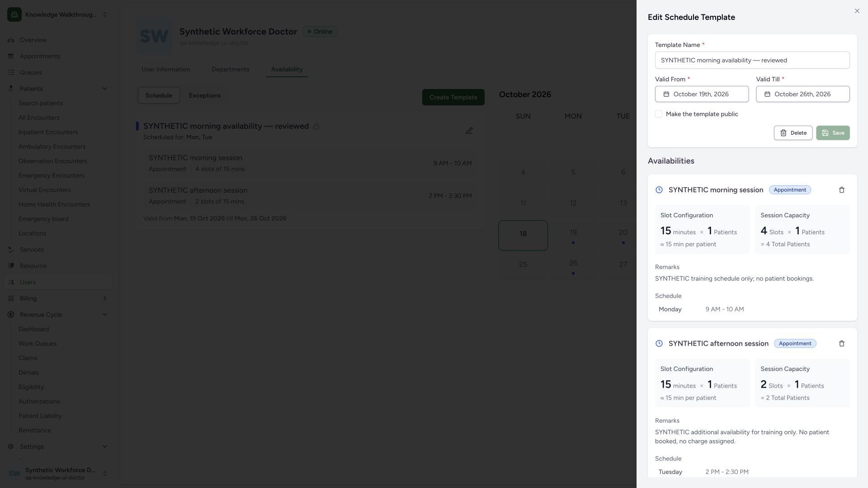The image size is (868, 488).
Task: Open Claims in sidebar
Action: click(28, 358)
